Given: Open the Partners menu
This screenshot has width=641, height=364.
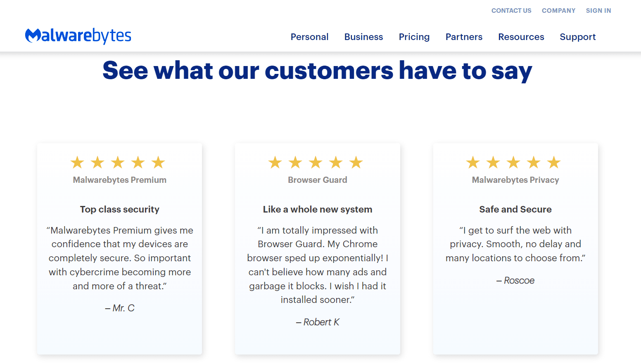Looking at the screenshot, I should tap(464, 37).
